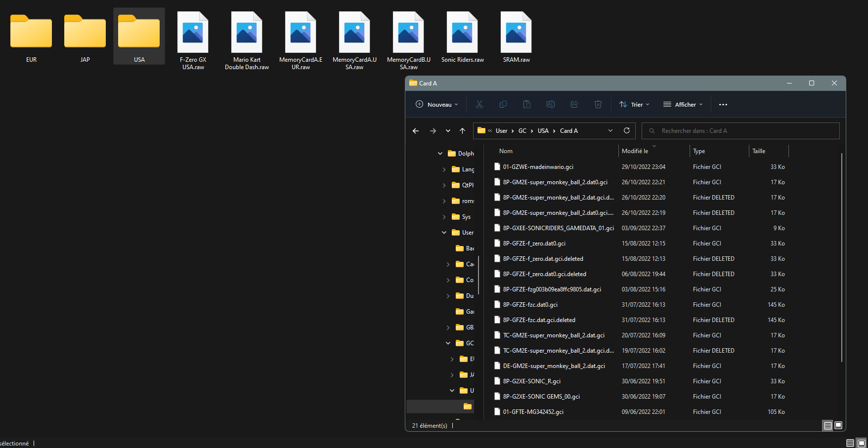Collapse the Dolph folder in tree

tap(440, 154)
